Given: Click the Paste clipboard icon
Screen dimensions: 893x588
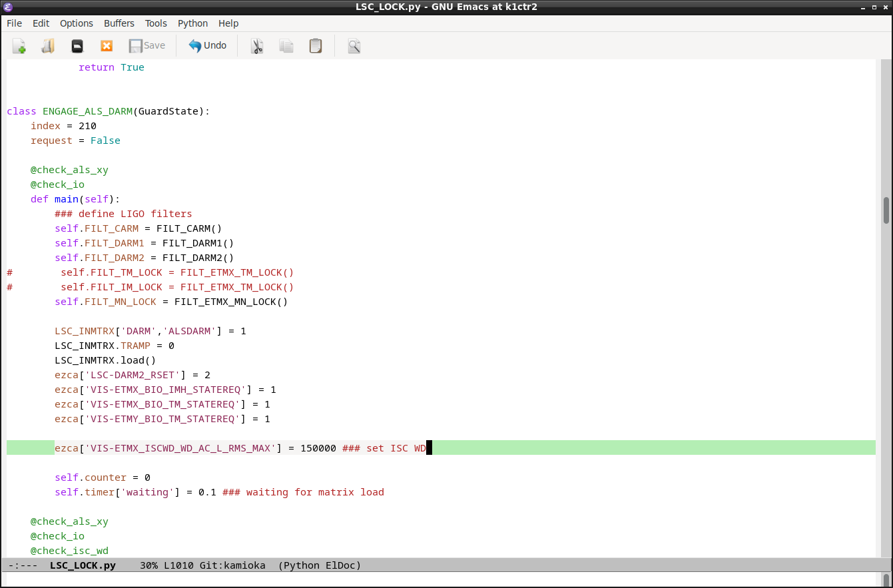Looking at the screenshot, I should pos(316,46).
